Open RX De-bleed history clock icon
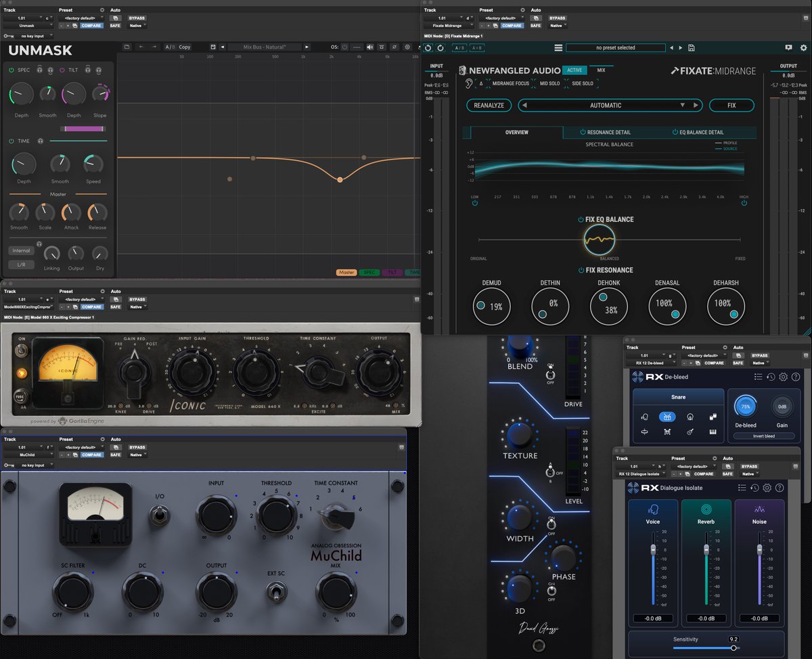 point(771,377)
